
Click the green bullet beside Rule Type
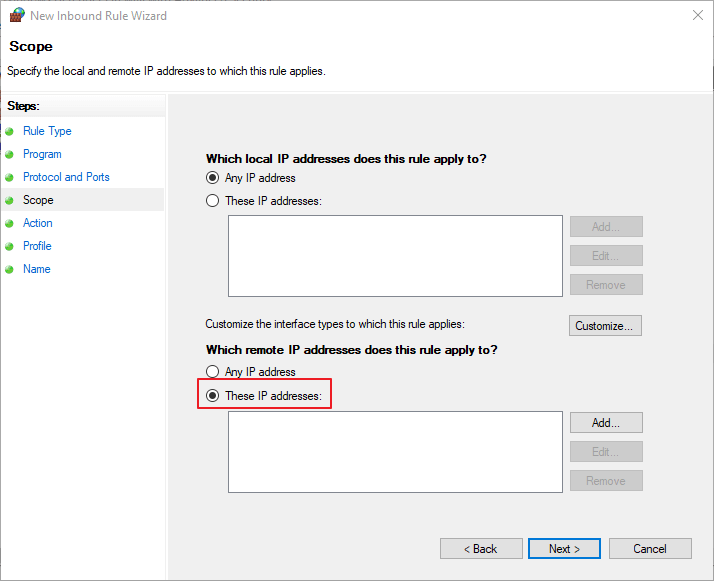[x=10, y=131]
